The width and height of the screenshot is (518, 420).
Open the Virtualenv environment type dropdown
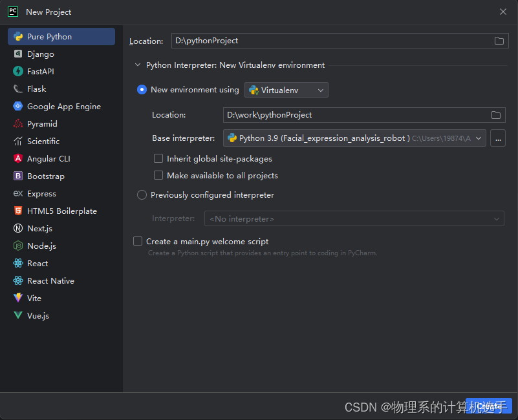point(286,90)
